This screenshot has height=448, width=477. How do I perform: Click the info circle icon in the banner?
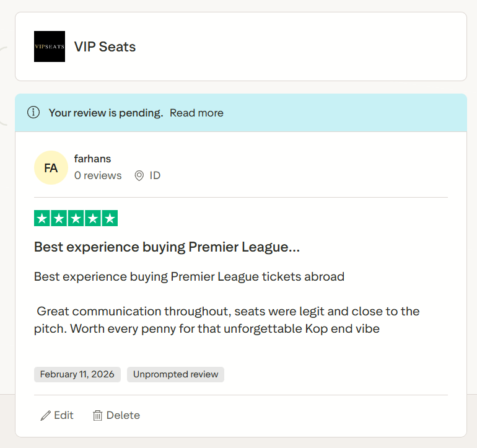[x=33, y=112]
